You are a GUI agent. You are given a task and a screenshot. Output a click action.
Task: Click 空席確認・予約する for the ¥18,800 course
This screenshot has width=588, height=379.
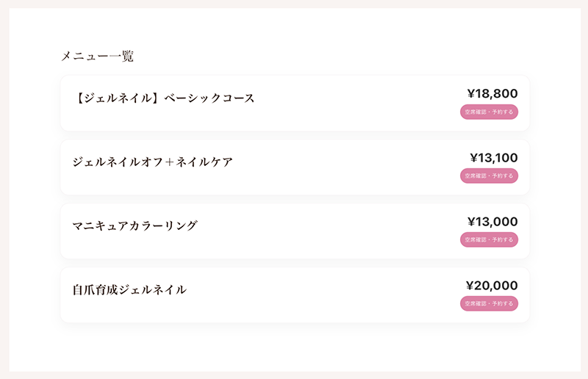[x=489, y=112]
